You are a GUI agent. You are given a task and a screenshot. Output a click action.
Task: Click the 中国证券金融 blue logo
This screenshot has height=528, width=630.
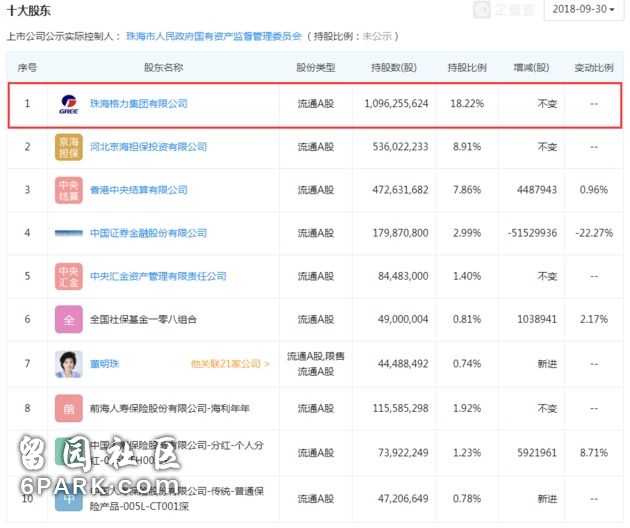pyautogui.click(x=69, y=233)
